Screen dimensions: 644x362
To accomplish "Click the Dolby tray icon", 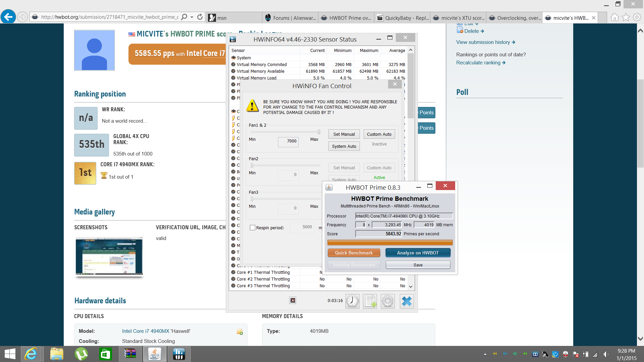I will (x=535, y=354).
